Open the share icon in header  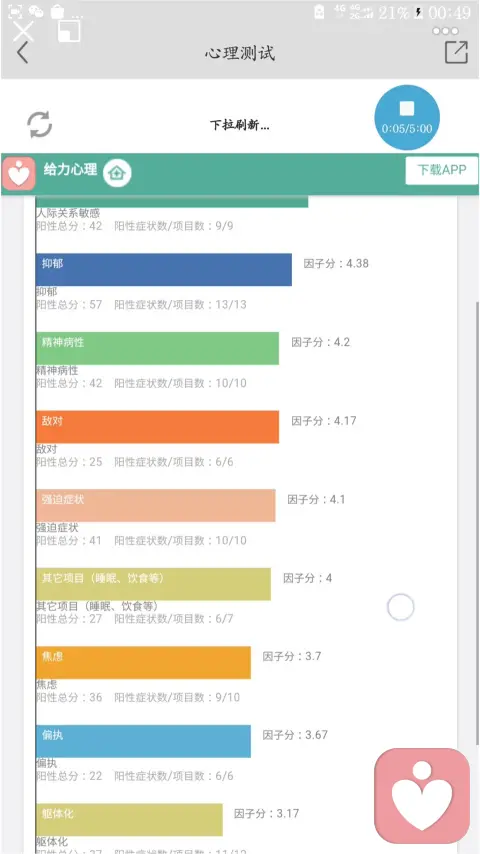[456, 52]
